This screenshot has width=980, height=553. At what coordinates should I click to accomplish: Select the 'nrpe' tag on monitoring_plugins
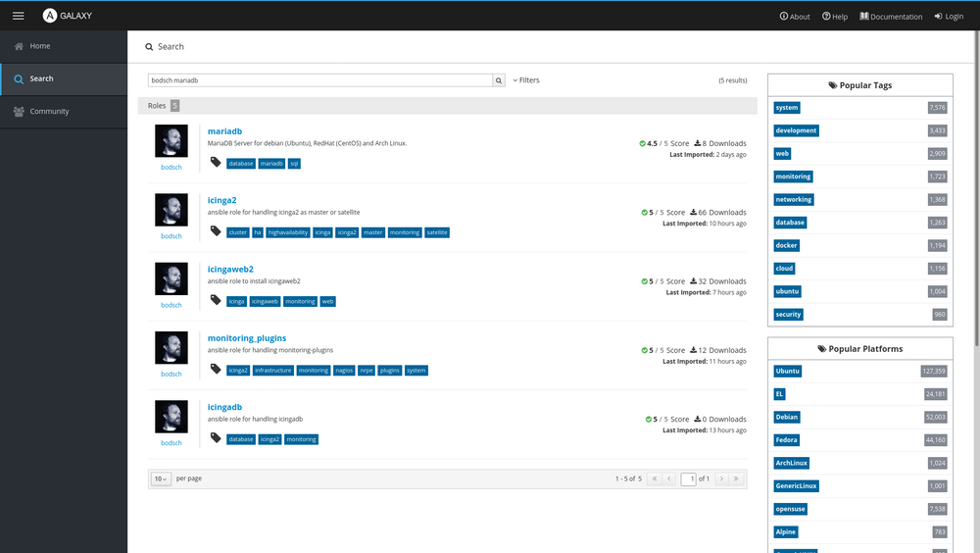(x=367, y=370)
